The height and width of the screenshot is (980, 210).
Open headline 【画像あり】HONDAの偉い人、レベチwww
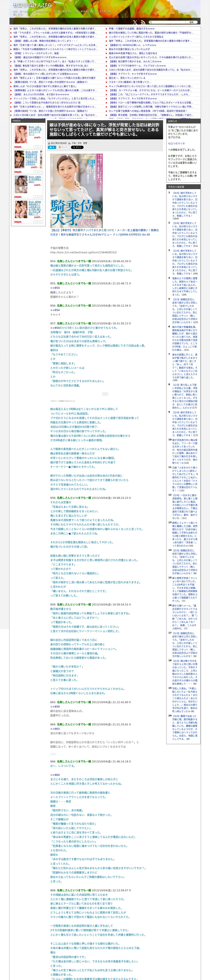coord(132,45)
